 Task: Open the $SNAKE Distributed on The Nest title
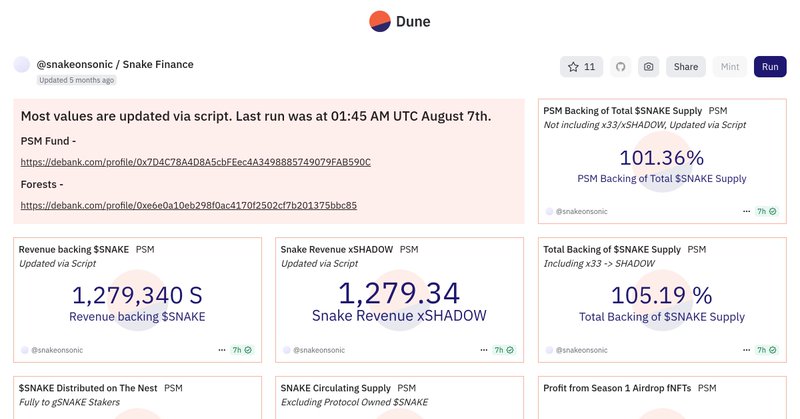(88, 388)
